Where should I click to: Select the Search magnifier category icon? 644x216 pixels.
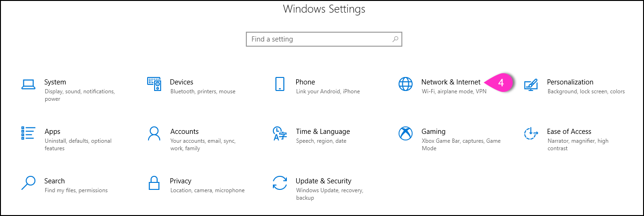(28, 183)
